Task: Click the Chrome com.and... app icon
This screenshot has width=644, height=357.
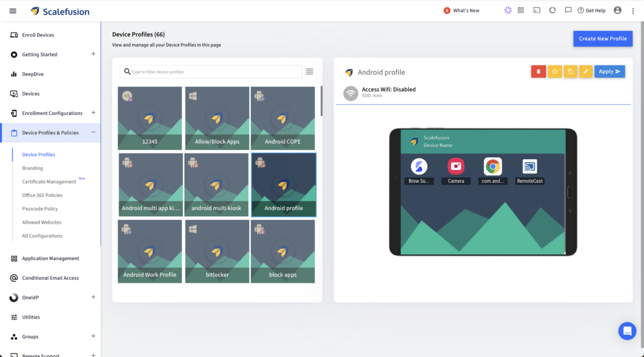Action: click(493, 166)
